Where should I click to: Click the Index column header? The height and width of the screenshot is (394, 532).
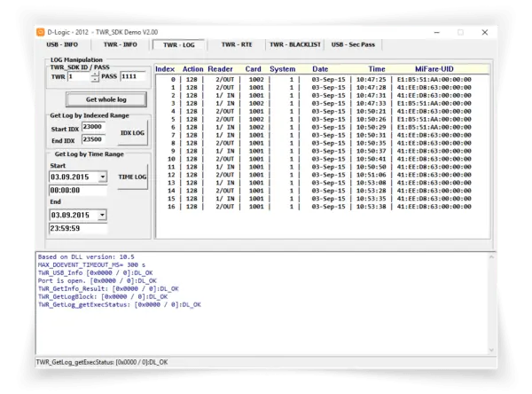165,69
